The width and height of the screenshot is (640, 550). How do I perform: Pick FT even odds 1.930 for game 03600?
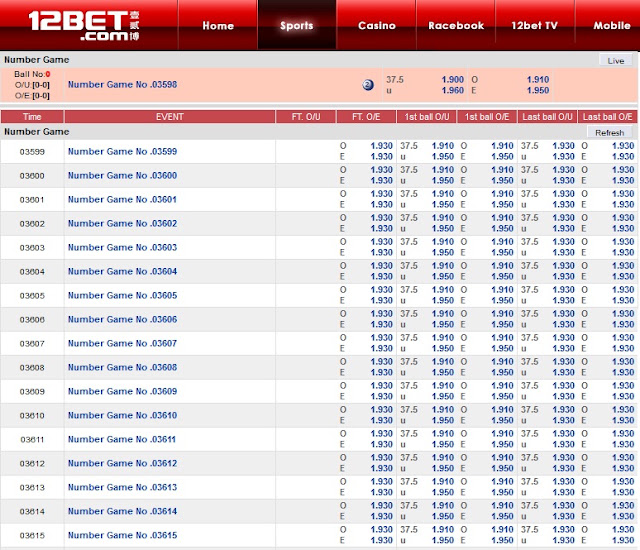[382, 180]
